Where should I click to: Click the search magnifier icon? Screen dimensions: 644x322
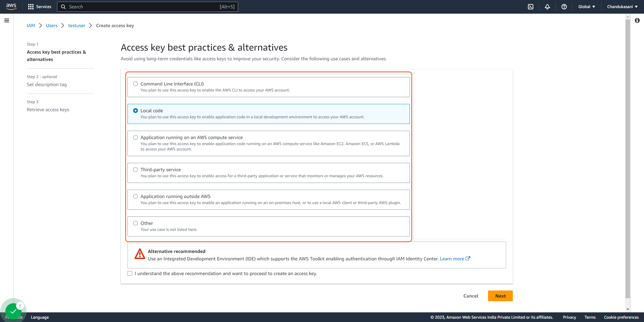[63, 7]
